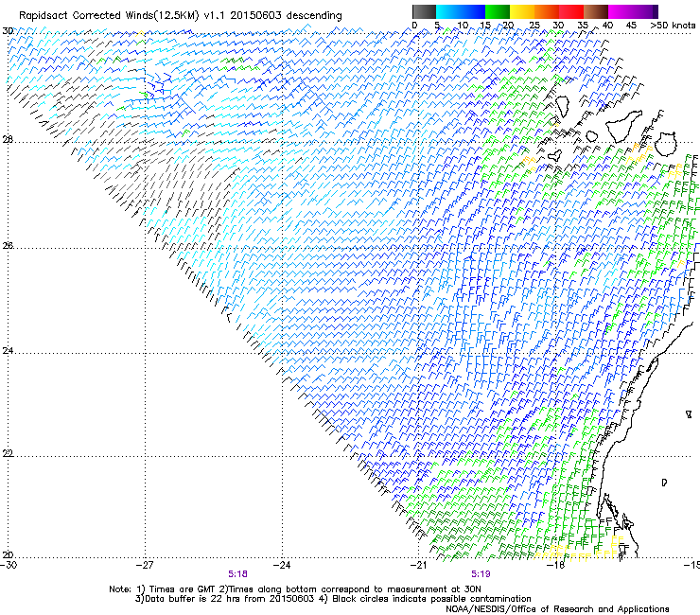Pick the yellow 20–25 knots legend swatch
The image size is (700, 615).
click(522, 11)
